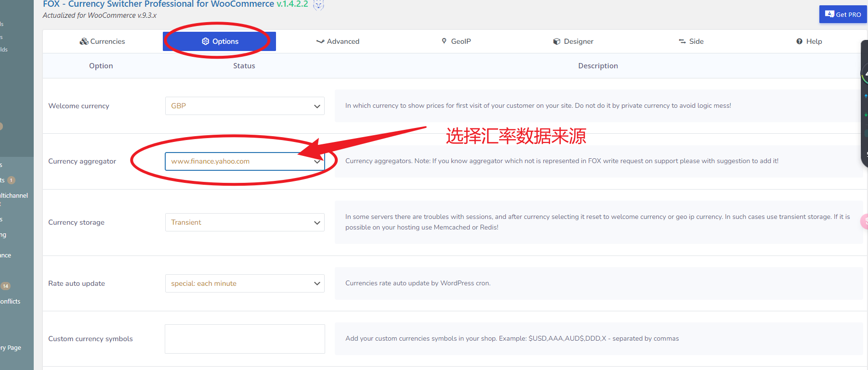Click the 'Currency storage' option label
Image resolution: width=868 pixels, height=370 pixels.
tap(76, 222)
